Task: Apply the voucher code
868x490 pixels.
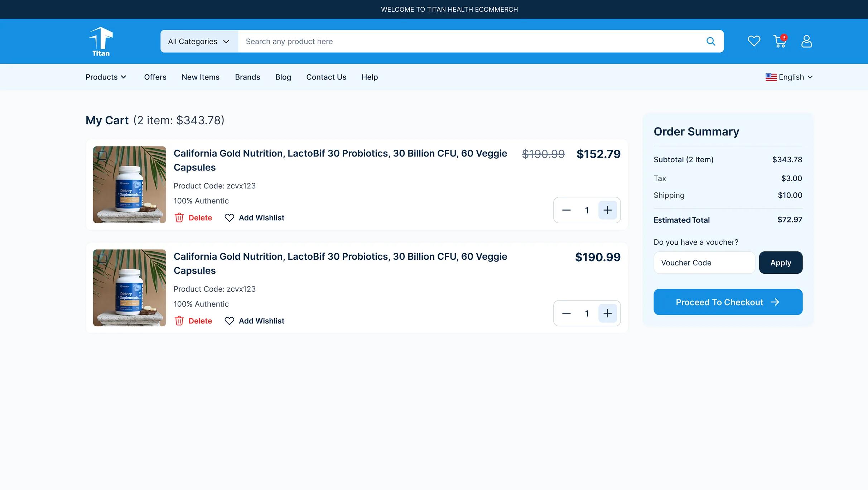Action: coord(781,263)
